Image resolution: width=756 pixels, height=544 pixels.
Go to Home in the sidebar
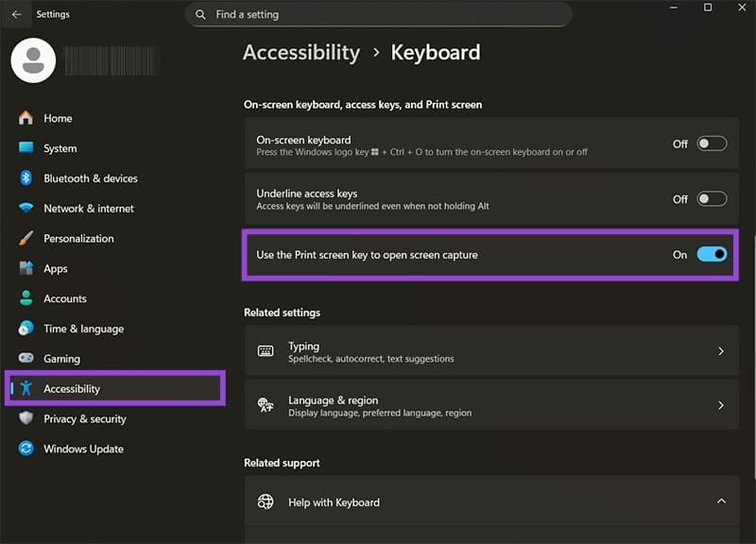tap(58, 118)
